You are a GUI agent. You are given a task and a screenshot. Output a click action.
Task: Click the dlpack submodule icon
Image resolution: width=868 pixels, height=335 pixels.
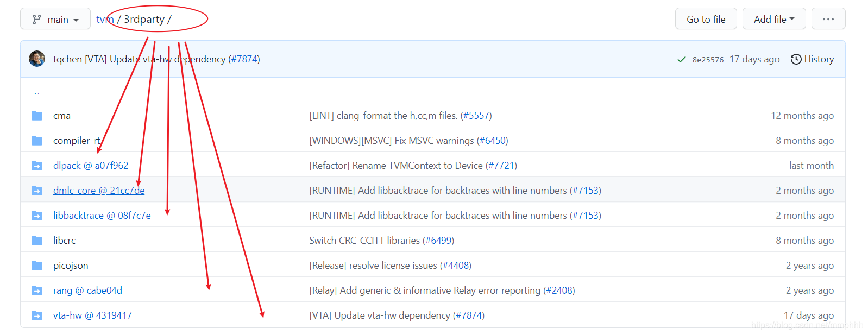(x=37, y=166)
